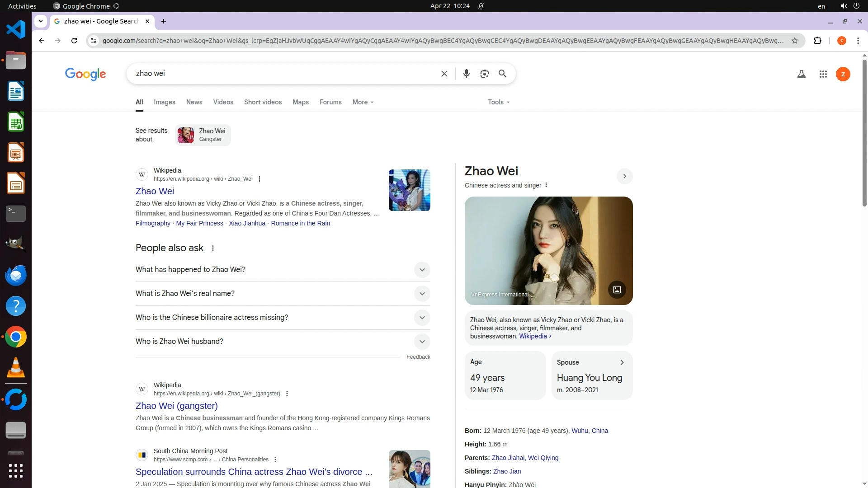Bookmark this page with star icon
This screenshot has width=868, height=488.
[x=794, y=41]
